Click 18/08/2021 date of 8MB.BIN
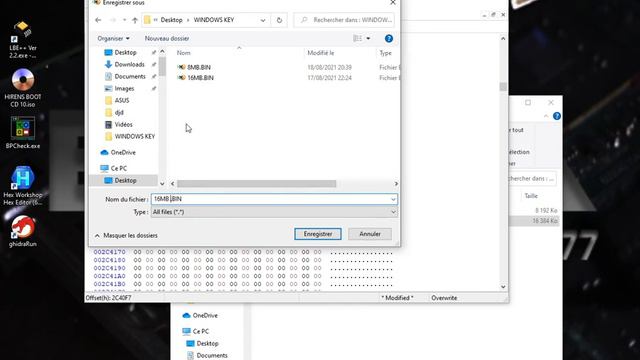The image size is (640, 360). point(329,67)
